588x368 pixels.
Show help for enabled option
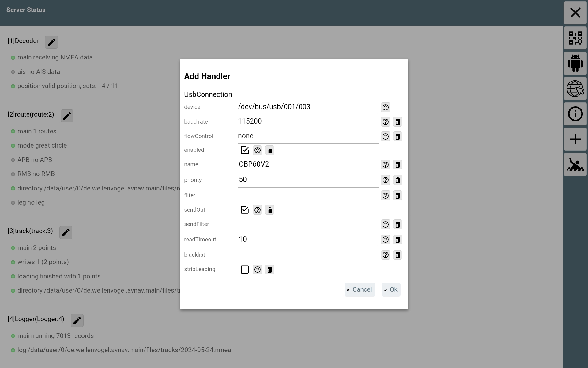(257, 150)
